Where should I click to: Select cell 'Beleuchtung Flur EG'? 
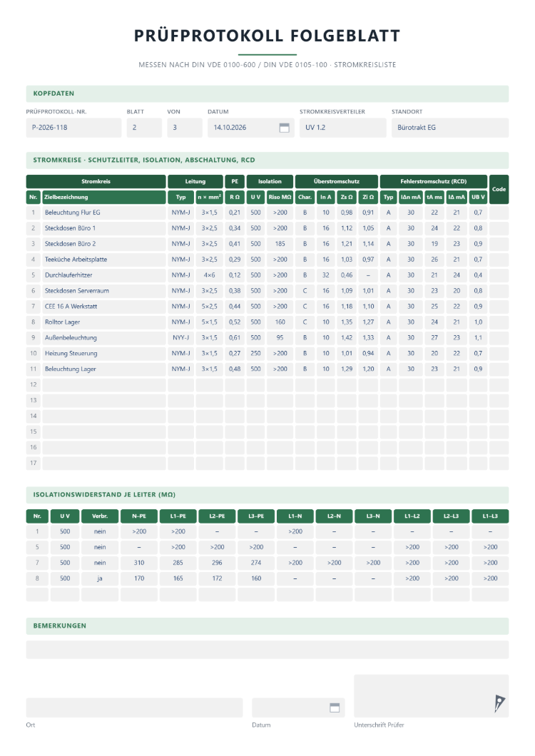[x=104, y=213]
